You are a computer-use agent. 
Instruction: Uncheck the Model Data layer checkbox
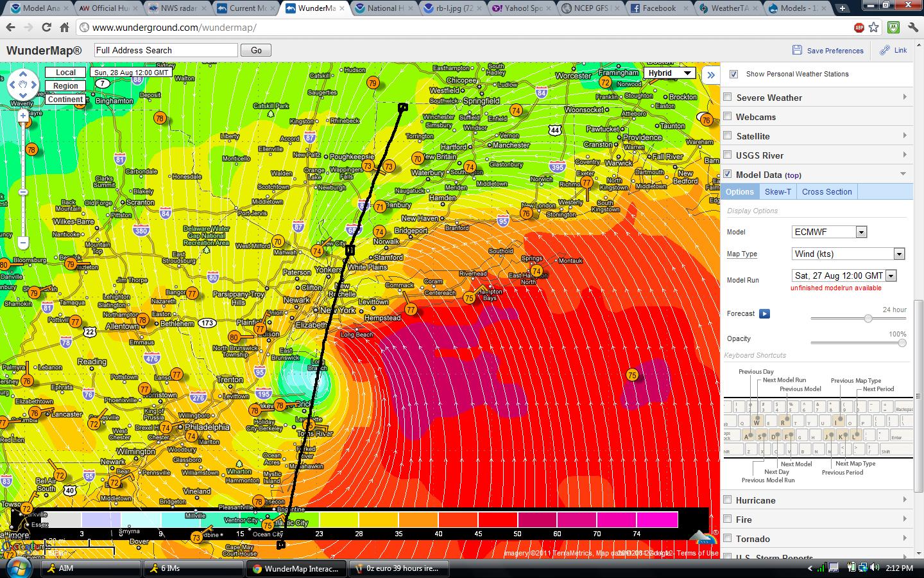728,174
